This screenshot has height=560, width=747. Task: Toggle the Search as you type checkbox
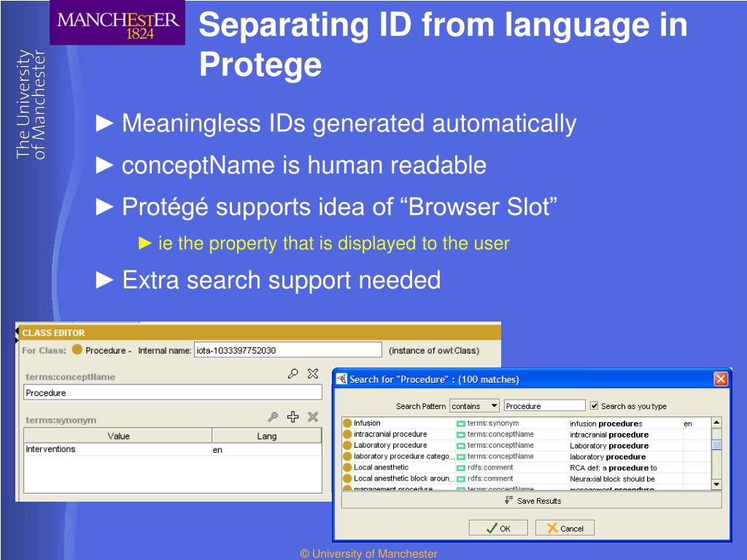[x=594, y=405]
